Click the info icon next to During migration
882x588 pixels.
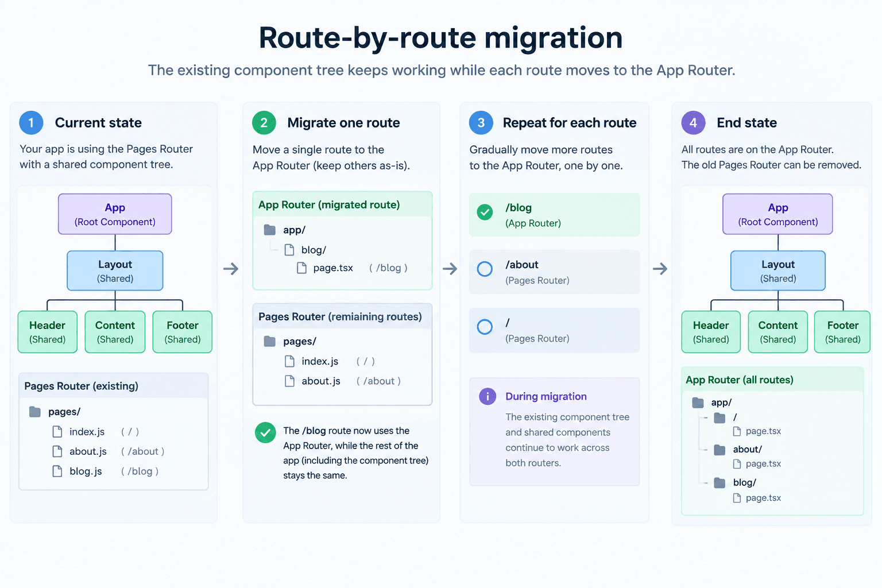(488, 396)
